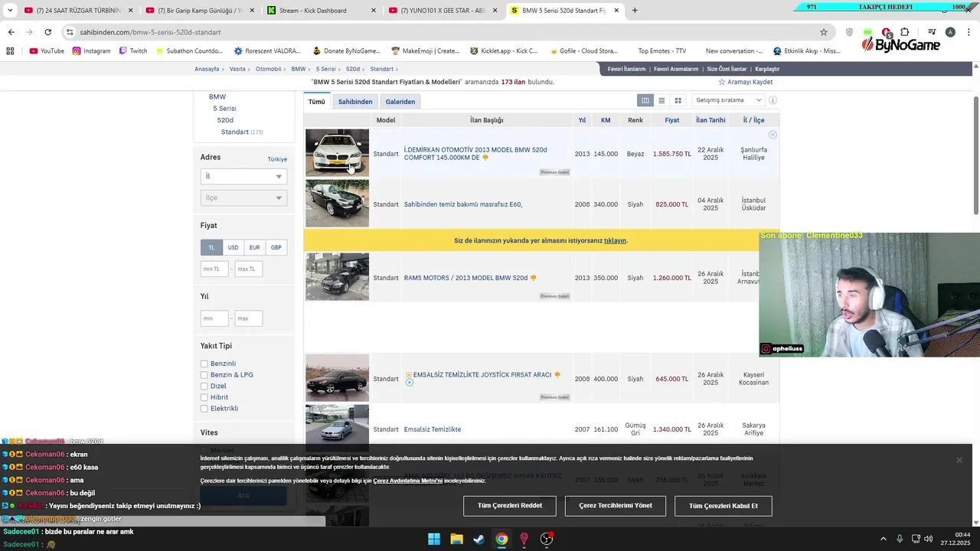Click the microphone tray icon
This screenshot has height=551, width=980.
coord(900,539)
